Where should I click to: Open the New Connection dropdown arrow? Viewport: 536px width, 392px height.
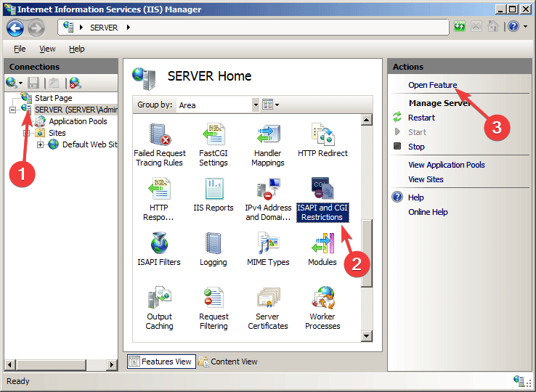(x=21, y=83)
